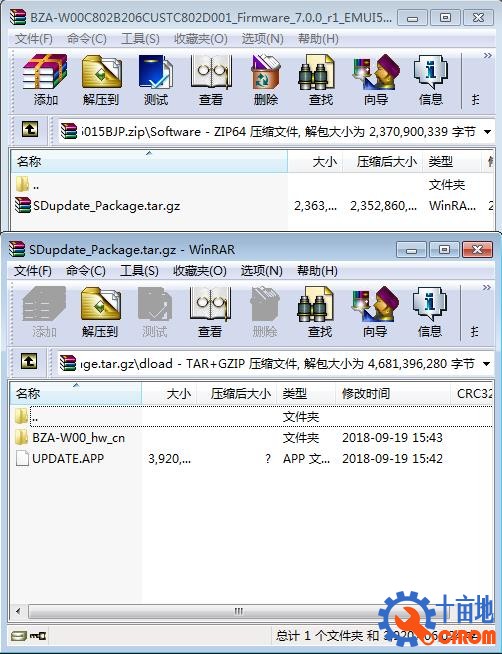The height and width of the screenshot is (654, 502).
Task: Select the '..' parent folder row in the top window
Action: pos(253,184)
